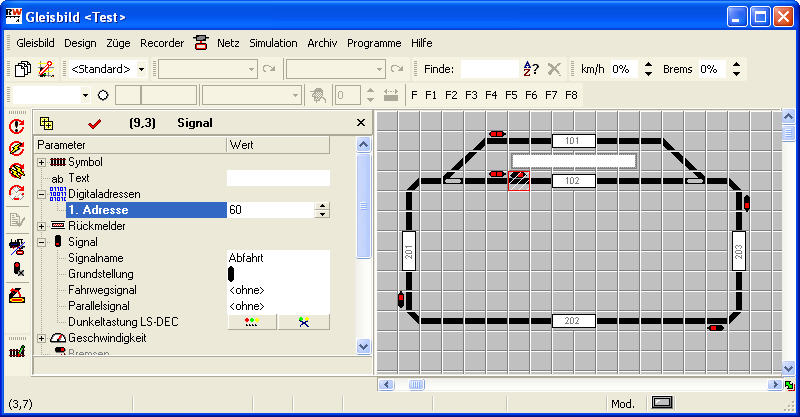Click the Finde search field
The image size is (800, 417).
(x=489, y=69)
